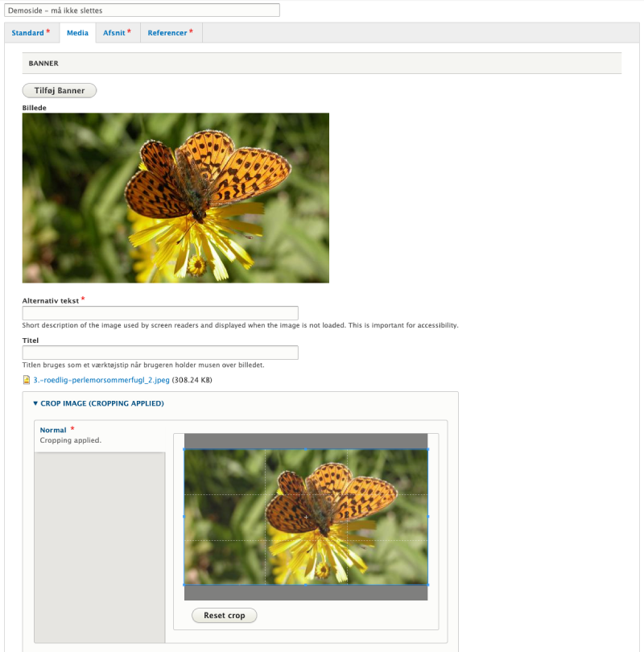Grab the bottom-left crop corner handle
Image resolution: width=644 pixels, height=652 pixels.
184,584
